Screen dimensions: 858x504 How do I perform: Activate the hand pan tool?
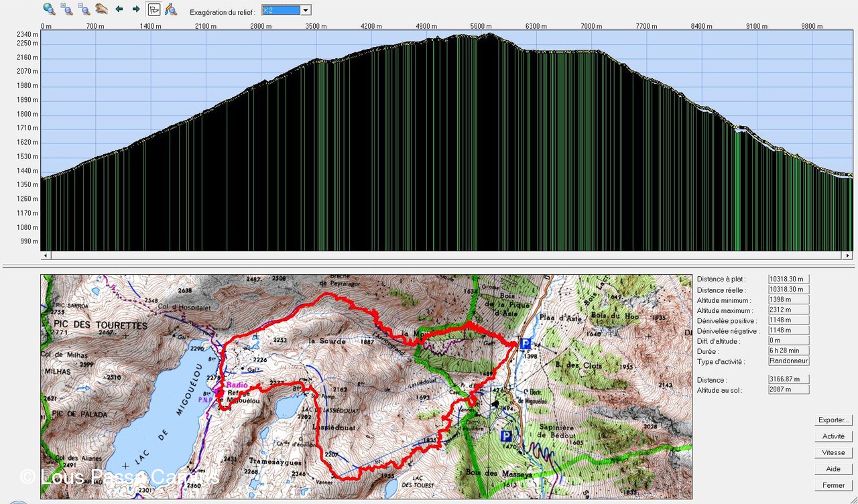[101, 9]
